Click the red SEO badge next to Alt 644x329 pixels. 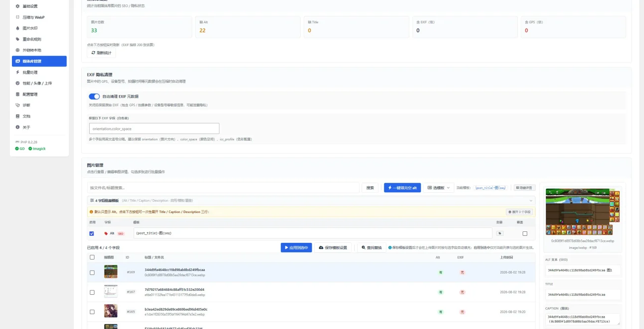[x=120, y=233]
